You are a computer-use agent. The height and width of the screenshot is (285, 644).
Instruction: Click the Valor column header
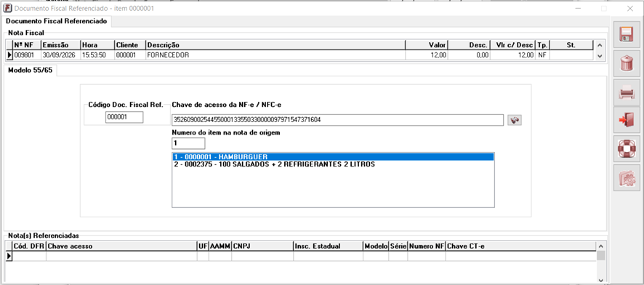coord(427,45)
